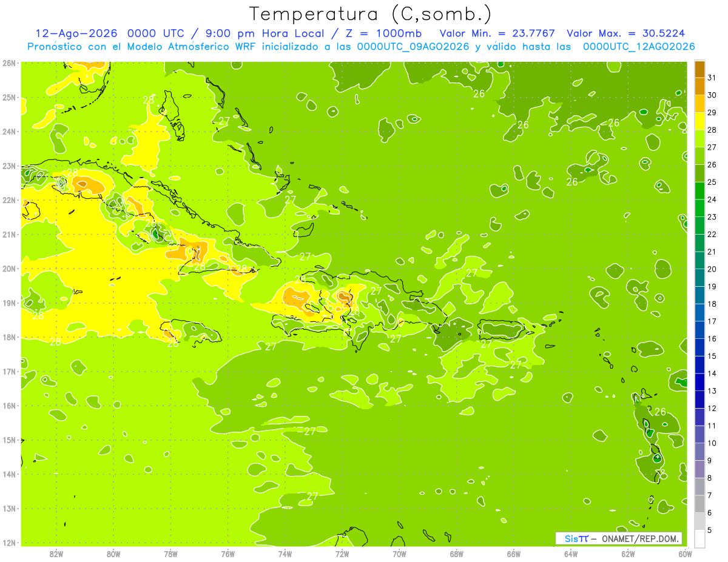Click the latitude axis label '12N'
The image size is (728, 562).
pos(8,543)
